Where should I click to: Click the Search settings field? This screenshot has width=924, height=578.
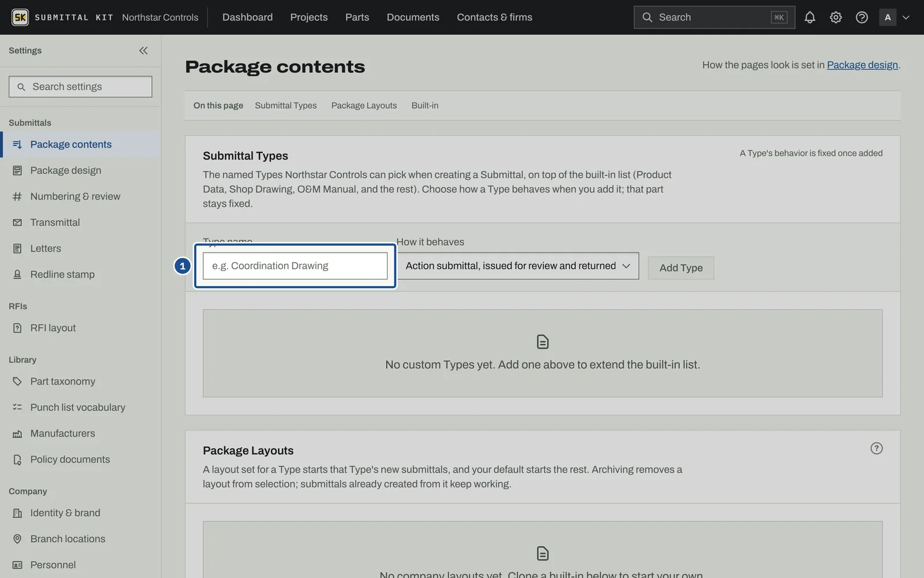(80, 87)
